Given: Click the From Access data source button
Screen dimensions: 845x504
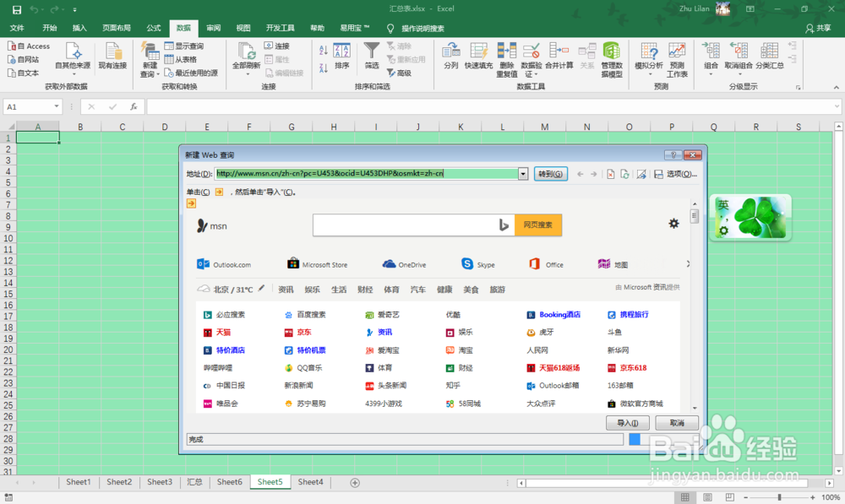Looking at the screenshot, I should click(29, 46).
